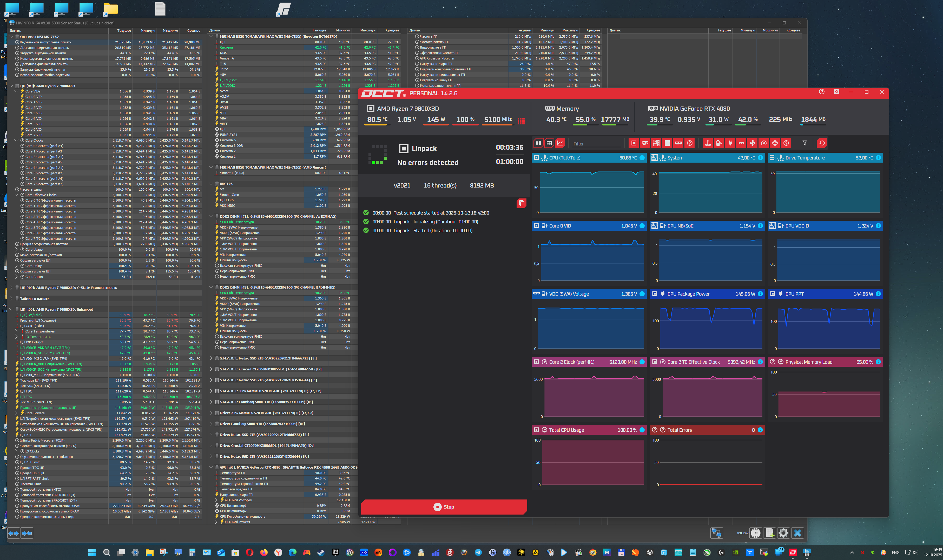Screen dimensions: 943x560
Task: Click the OCCT help question mark icon
Action: coord(821,92)
